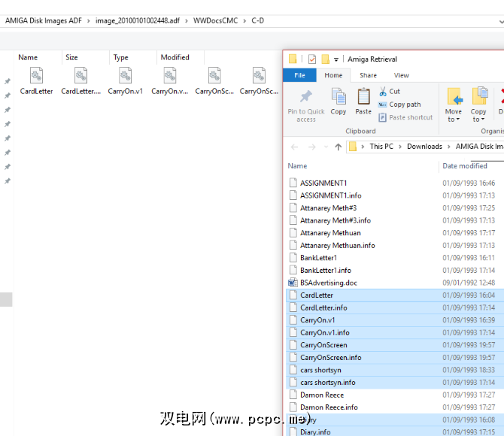Switch to the View ribbon tab
The width and height of the screenshot is (504, 436).
[402, 75]
